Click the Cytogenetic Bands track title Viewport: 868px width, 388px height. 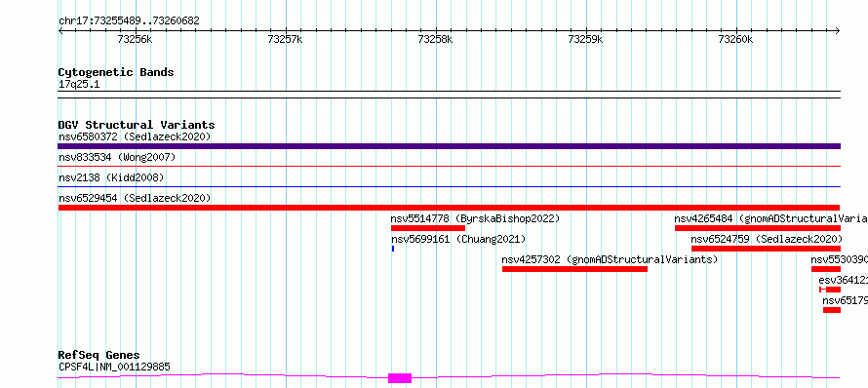click(x=116, y=72)
